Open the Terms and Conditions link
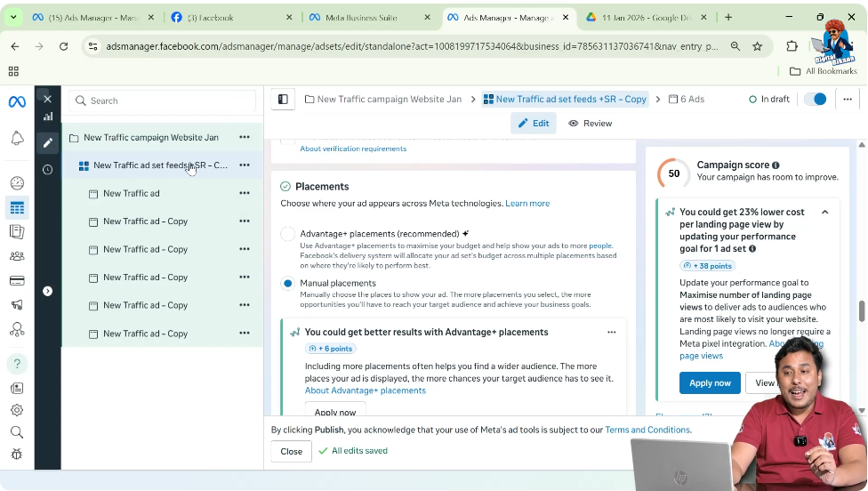This screenshot has height=491, width=868. [647, 430]
